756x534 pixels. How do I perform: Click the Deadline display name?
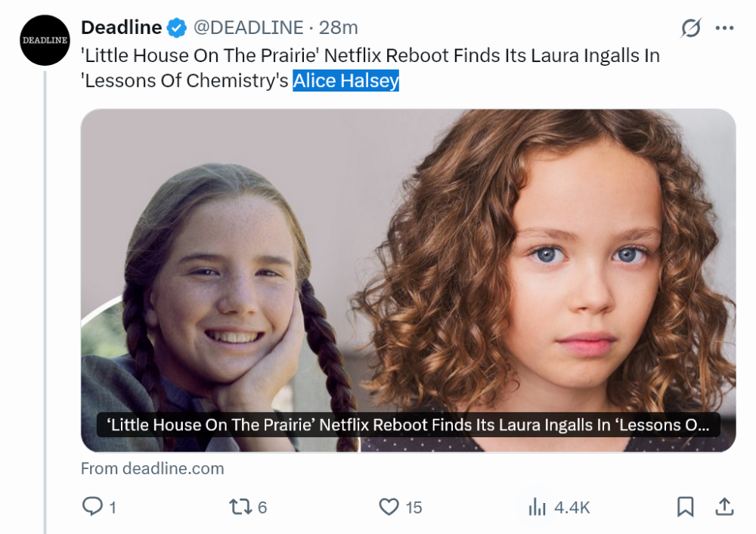(121, 28)
